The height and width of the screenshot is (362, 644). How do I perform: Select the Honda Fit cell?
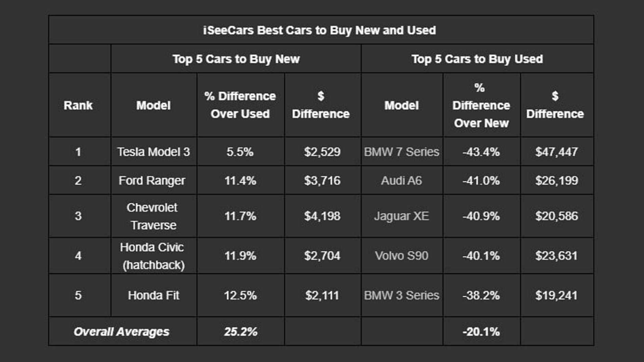[154, 295]
